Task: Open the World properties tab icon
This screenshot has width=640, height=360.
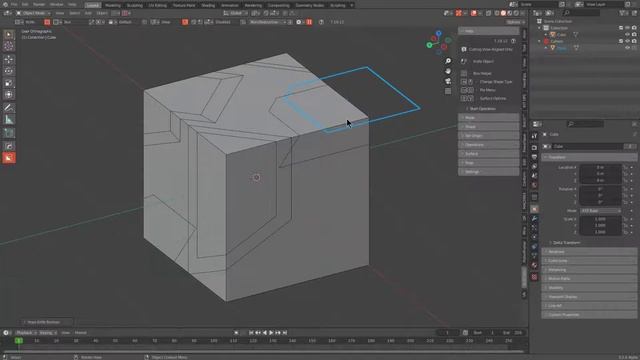Action: pyautogui.click(x=534, y=186)
